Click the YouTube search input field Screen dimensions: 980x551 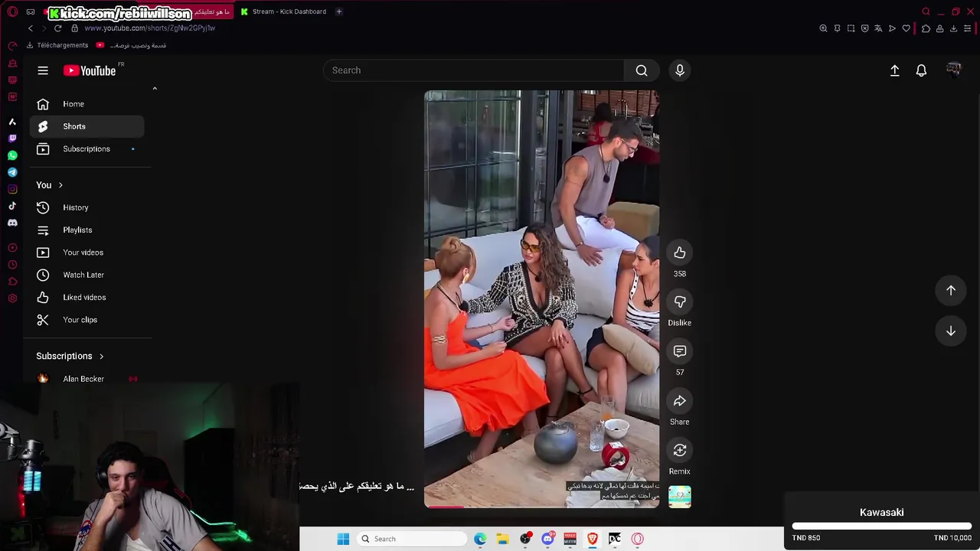[x=473, y=70]
